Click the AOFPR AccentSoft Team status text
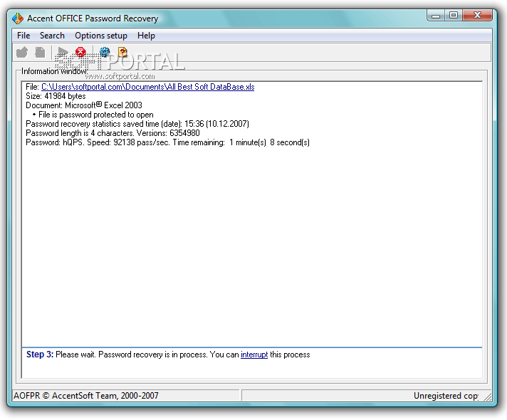The width and height of the screenshot is (507, 420). 86,395
